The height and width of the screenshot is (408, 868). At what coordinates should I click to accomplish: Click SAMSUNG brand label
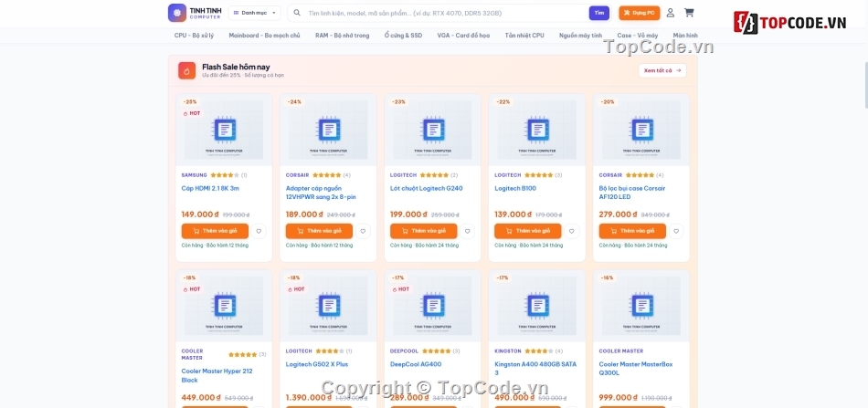pyautogui.click(x=195, y=175)
